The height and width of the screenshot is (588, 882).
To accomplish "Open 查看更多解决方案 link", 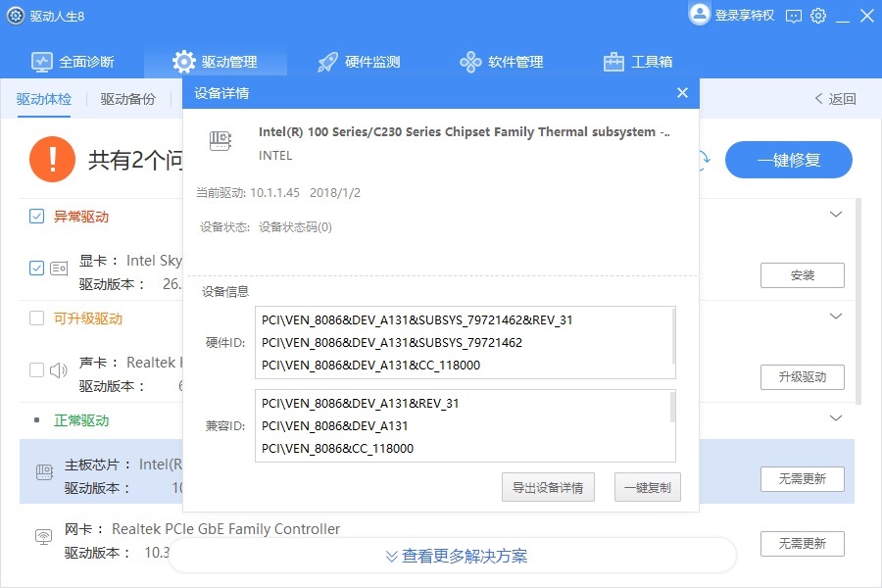I will [x=458, y=555].
